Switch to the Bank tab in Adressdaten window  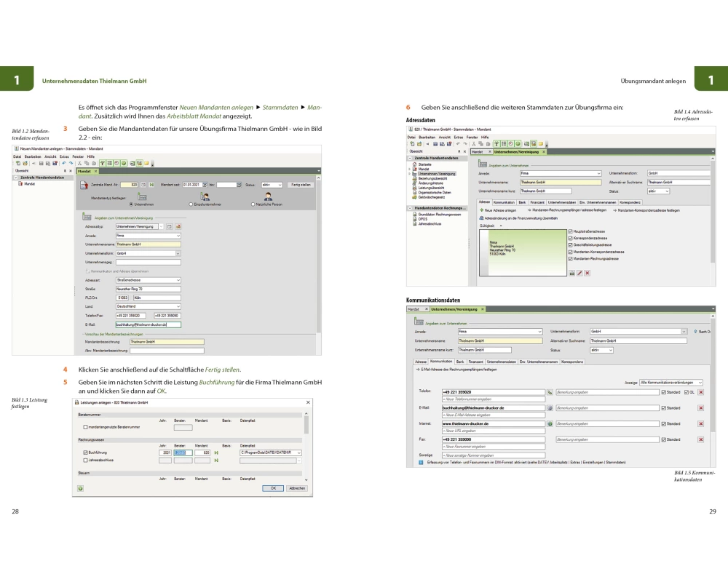pyautogui.click(x=522, y=202)
